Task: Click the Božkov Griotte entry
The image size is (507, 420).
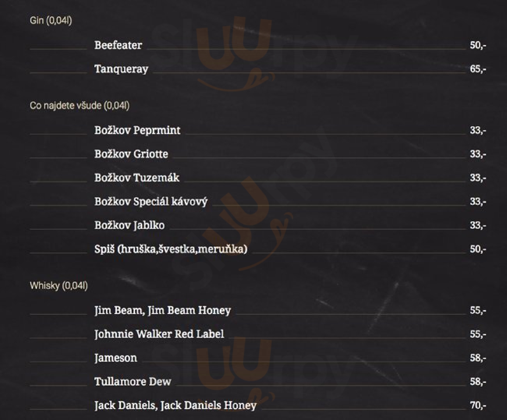Action: (131, 154)
